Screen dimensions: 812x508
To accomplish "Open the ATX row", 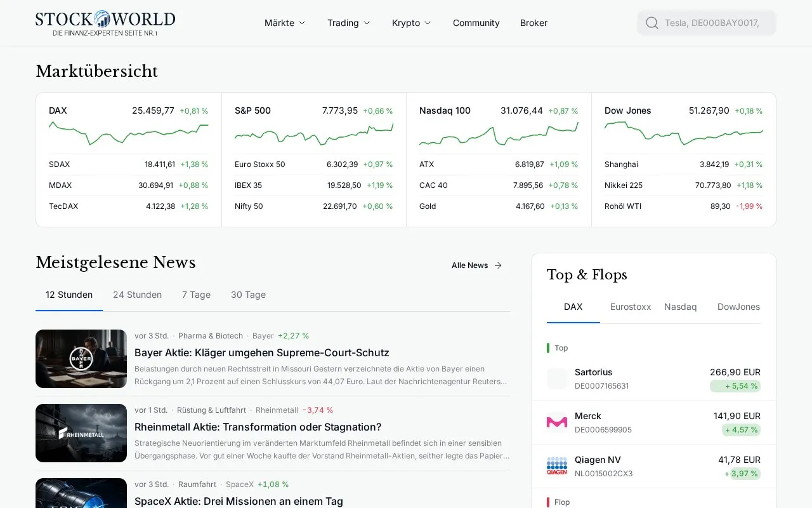I will coord(499,164).
